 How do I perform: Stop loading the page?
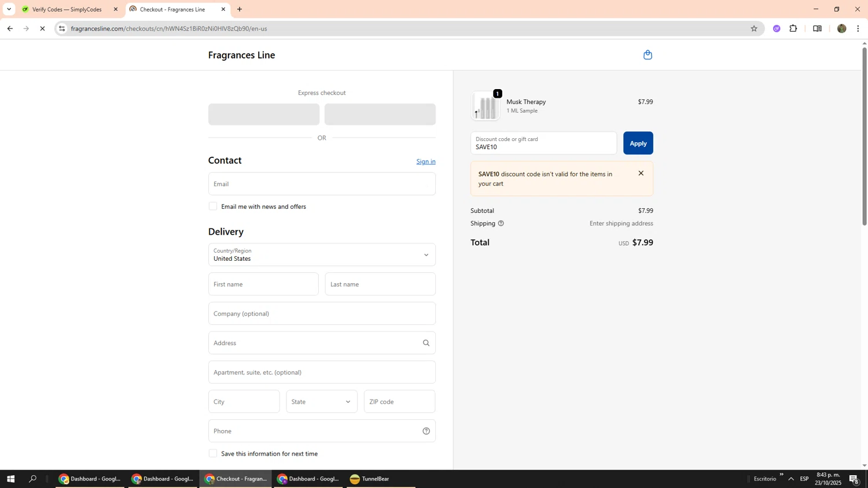(42, 28)
